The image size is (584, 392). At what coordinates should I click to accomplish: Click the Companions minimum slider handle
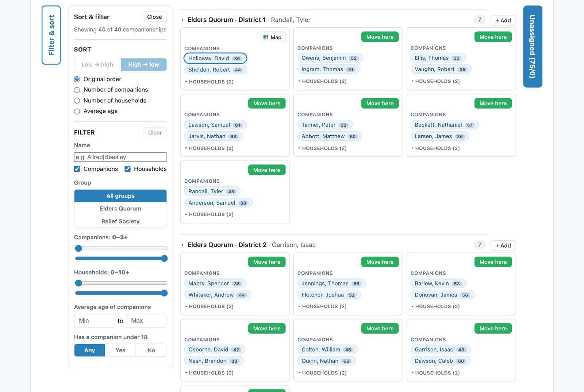[x=78, y=248]
